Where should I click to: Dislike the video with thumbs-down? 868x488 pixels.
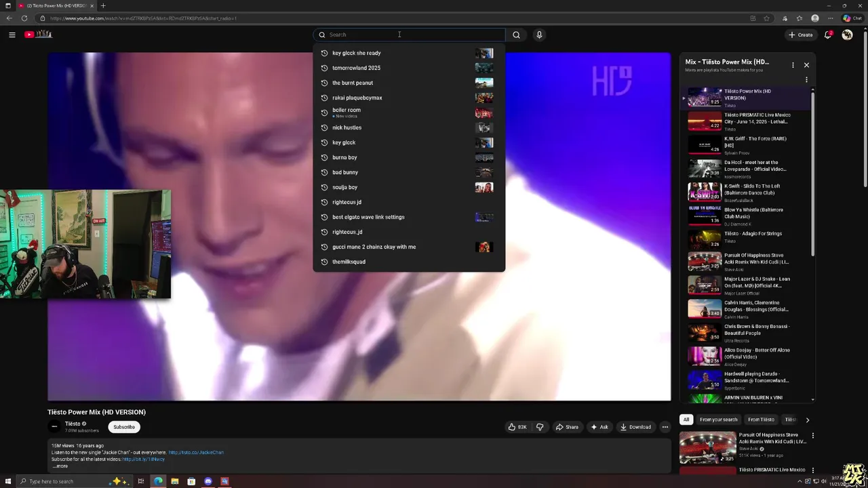[540, 427]
